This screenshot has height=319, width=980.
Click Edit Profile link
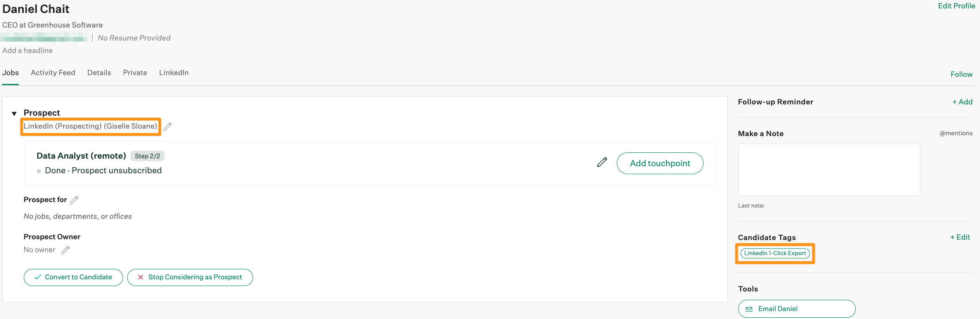click(956, 6)
